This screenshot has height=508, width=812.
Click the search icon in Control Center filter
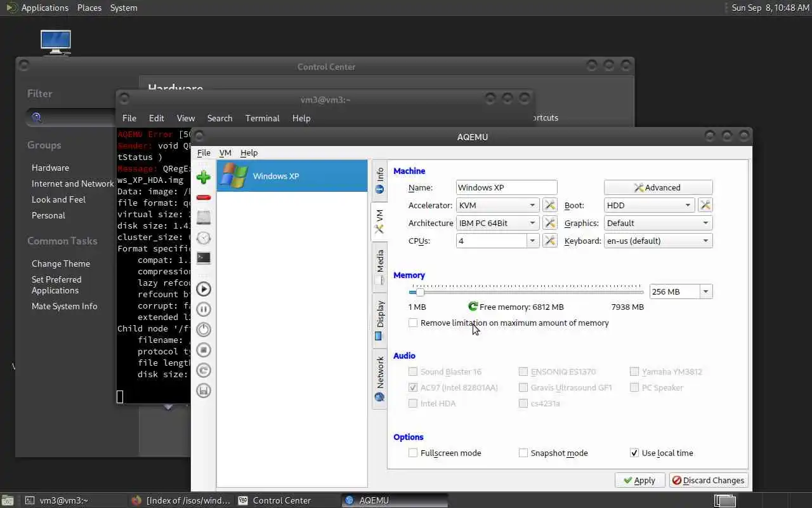point(37,117)
